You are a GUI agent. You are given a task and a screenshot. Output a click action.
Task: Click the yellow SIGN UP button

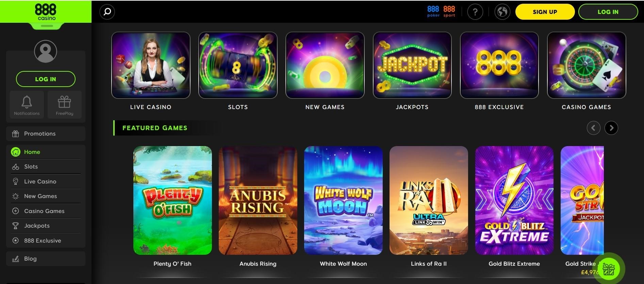click(545, 12)
